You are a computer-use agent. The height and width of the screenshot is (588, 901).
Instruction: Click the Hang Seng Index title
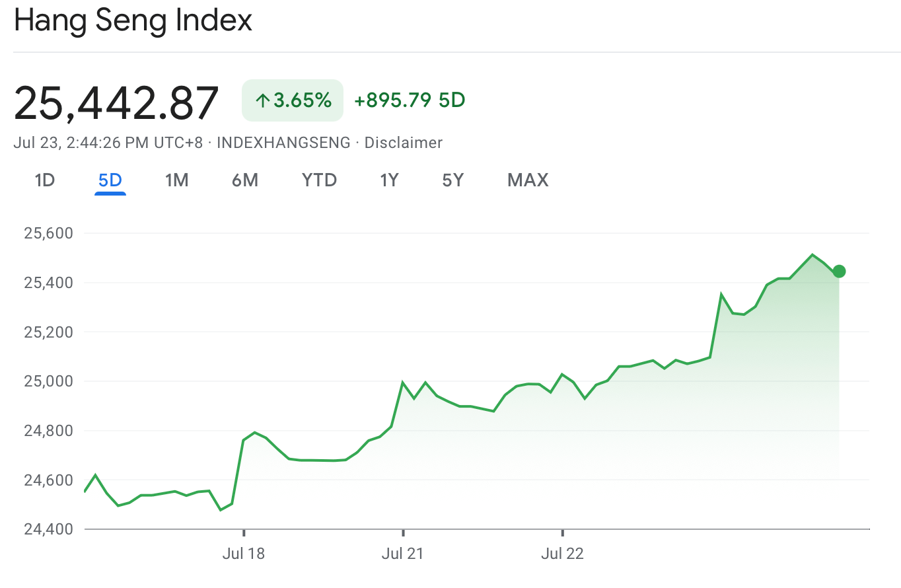click(x=133, y=20)
